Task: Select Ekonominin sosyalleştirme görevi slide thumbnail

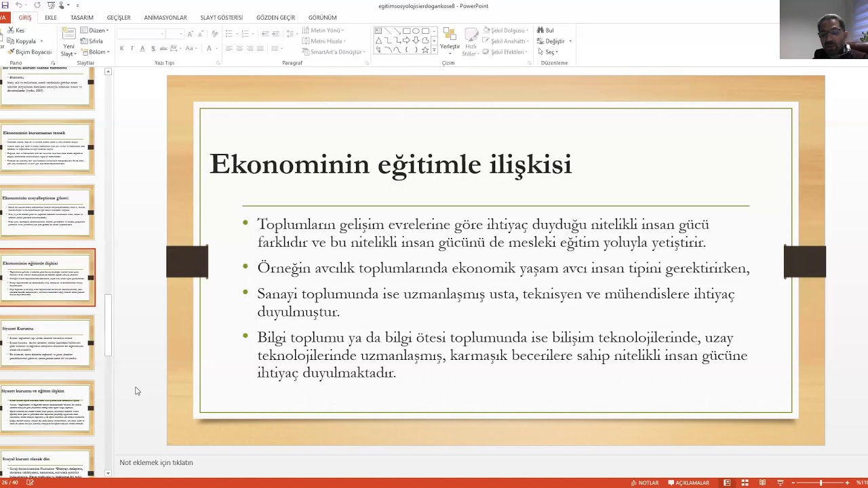Action: click(47, 212)
